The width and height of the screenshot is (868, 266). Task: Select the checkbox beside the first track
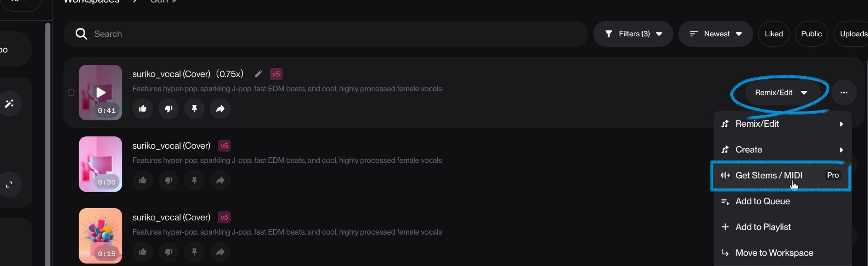pyautogui.click(x=71, y=93)
